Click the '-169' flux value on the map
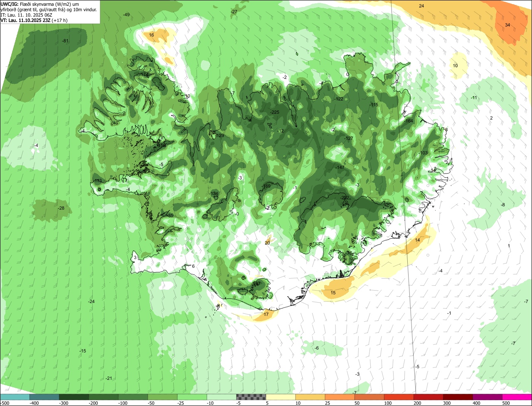This screenshot has height=406, width=532. tap(266, 186)
